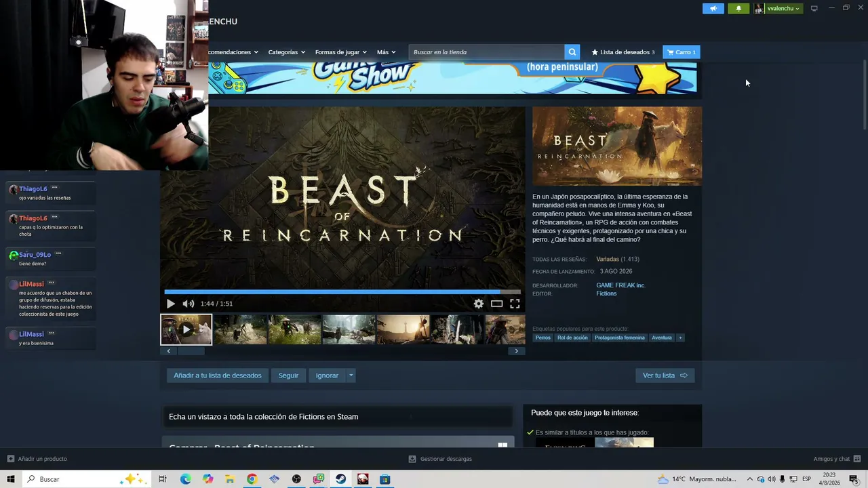Open Amigos y chat
The width and height of the screenshot is (868, 488).
point(837,459)
